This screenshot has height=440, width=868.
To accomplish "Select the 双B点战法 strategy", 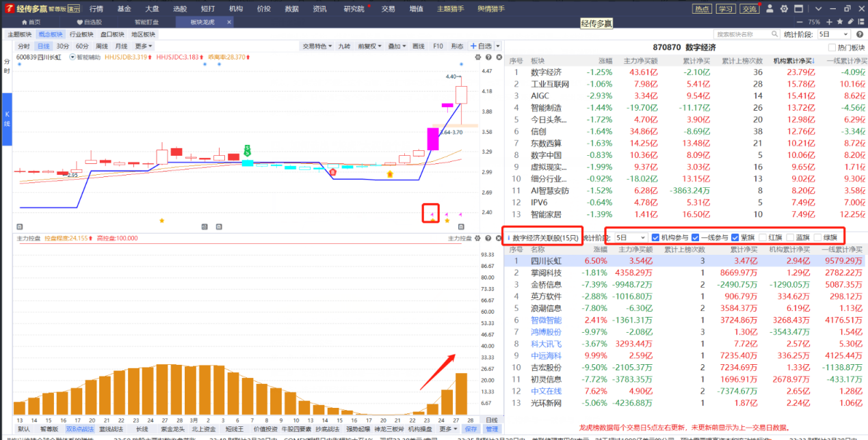I will 80,428.
